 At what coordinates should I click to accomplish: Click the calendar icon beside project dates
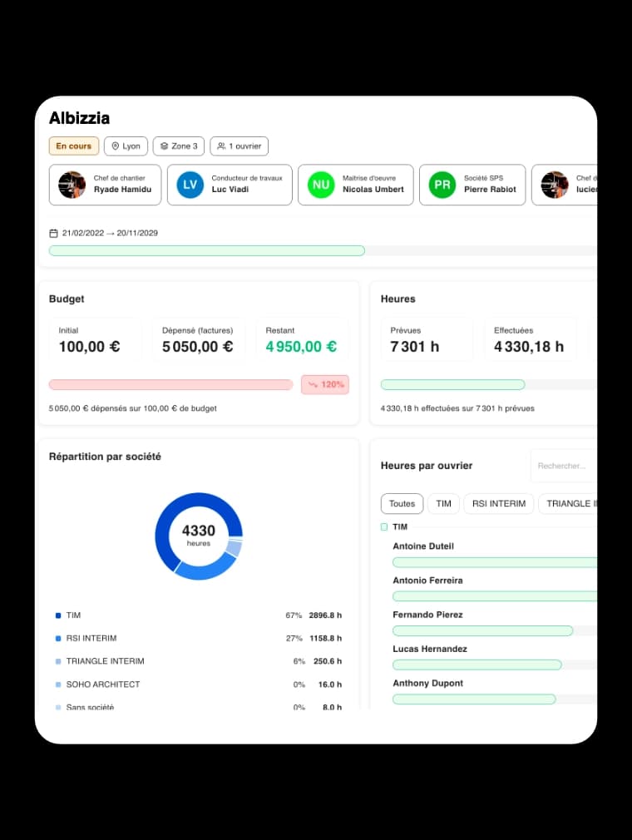click(x=53, y=233)
